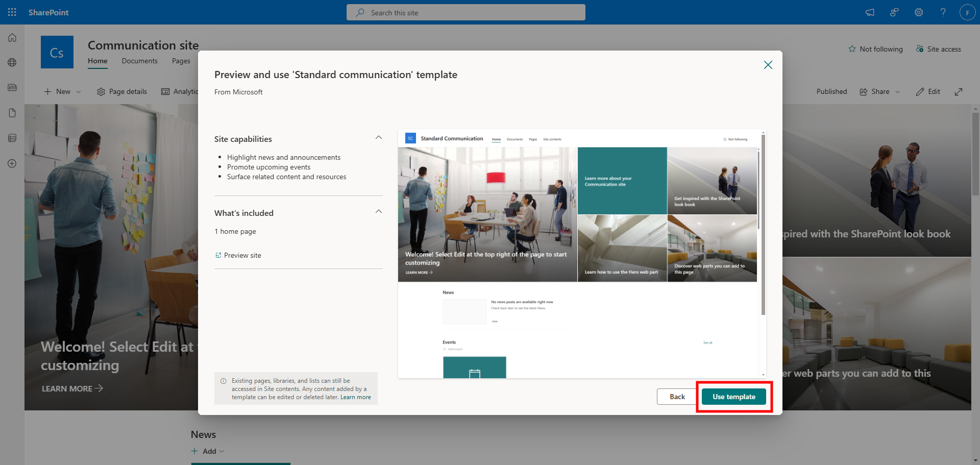Click the Learn more link in notice
980x465 pixels.
click(356, 397)
